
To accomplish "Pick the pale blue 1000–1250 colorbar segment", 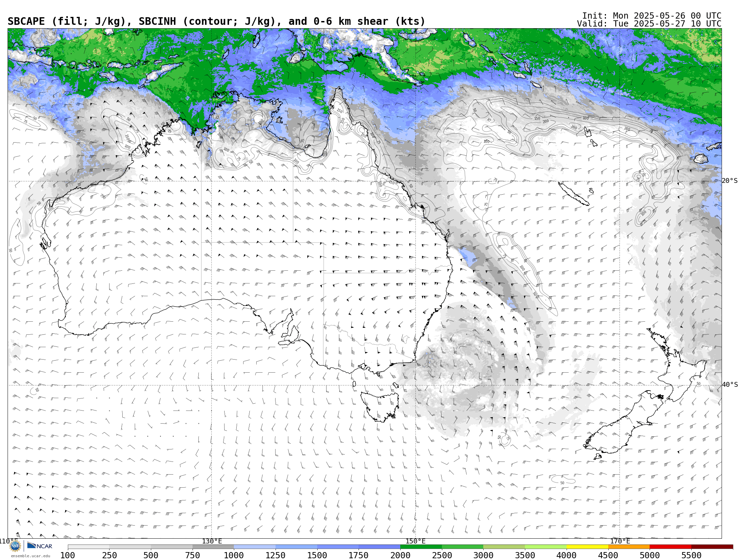I will coord(255,547).
